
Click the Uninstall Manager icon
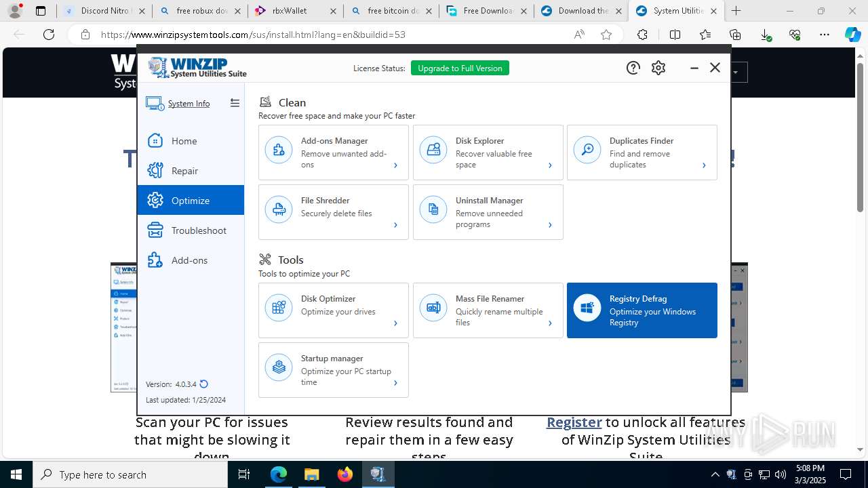[x=433, y=210]
